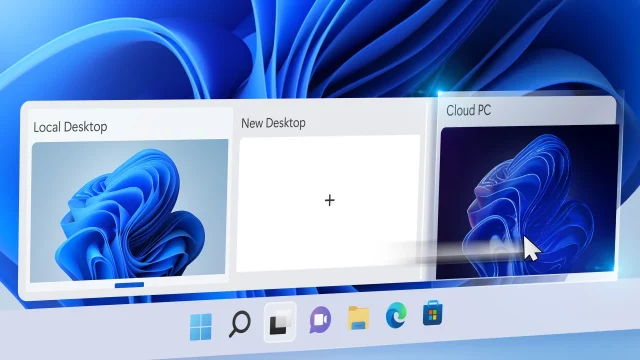
Task: Click the blue active indicator under Local Desktop
Action: pyautogui.click(x=129, y=285)
